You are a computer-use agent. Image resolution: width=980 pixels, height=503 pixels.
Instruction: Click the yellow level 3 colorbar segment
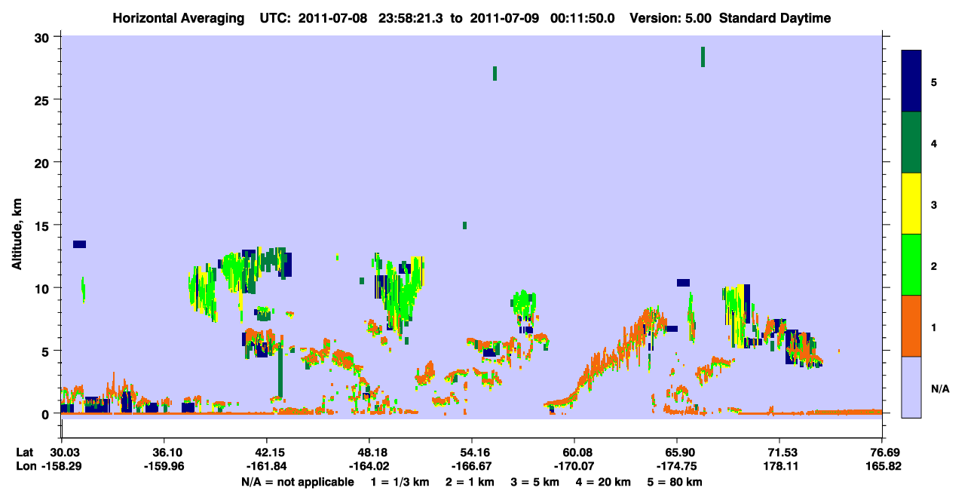[x=911, y=204]
